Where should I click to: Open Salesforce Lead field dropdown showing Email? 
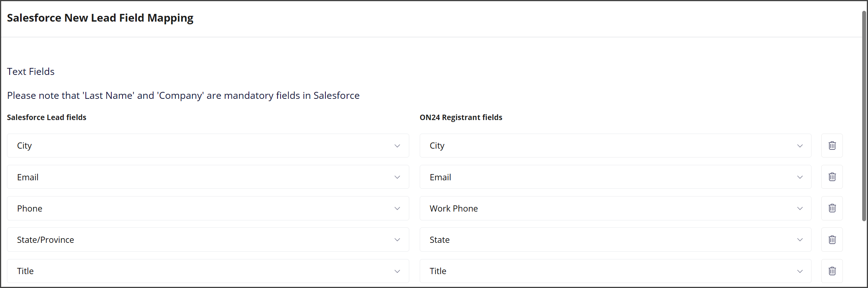pos(208,177)
